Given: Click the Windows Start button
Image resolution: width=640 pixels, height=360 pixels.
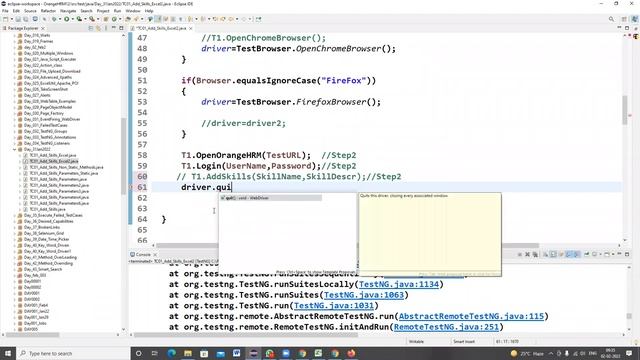Looking at the screenshot, I should click(x=8, y=353).
